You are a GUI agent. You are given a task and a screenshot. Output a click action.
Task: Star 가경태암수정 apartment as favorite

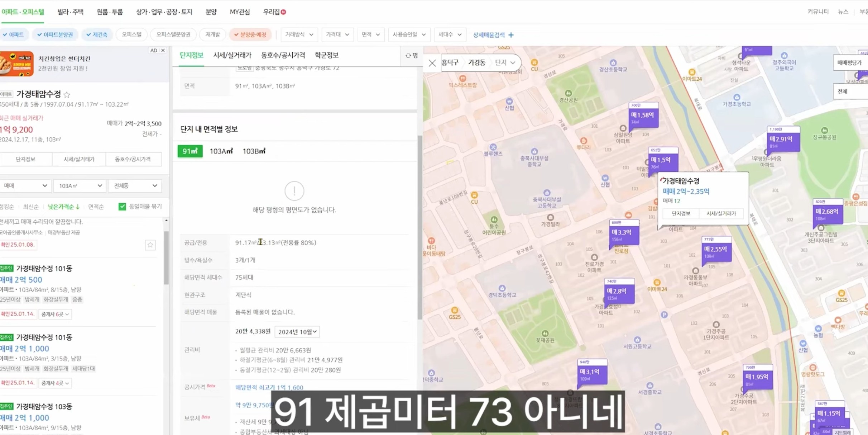pyautogui.click(x=67, y=95)
